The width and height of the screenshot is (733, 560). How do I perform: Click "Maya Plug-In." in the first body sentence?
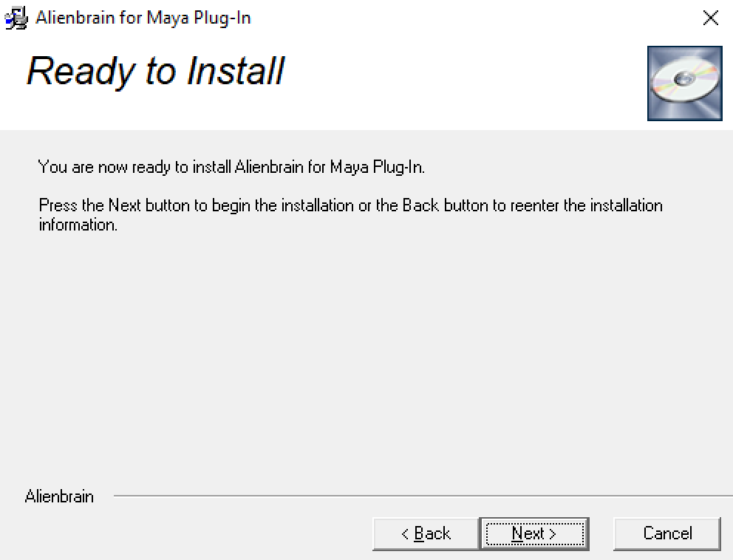point(378,167)
